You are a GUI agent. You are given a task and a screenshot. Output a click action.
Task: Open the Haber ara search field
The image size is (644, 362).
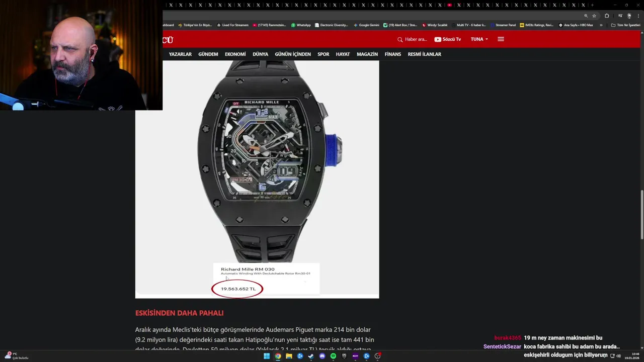coord(416,39)
